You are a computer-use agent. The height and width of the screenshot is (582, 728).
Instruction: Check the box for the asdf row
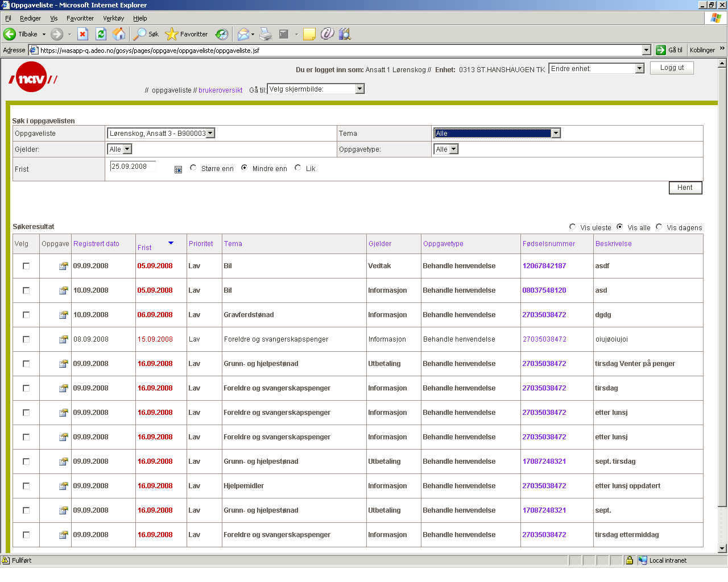click(x=26, y=266)
